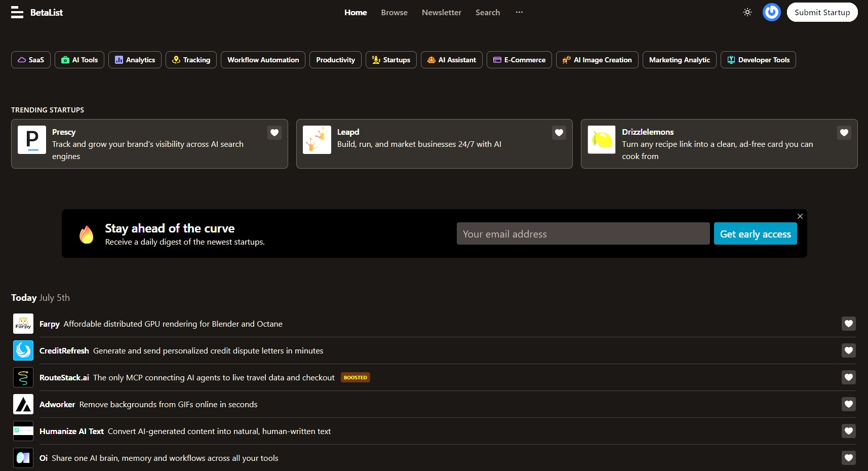This screenshot has height=471, width=868.
Task: Open the Prescy logo thumbnail
Action: [x=32, y=140]
